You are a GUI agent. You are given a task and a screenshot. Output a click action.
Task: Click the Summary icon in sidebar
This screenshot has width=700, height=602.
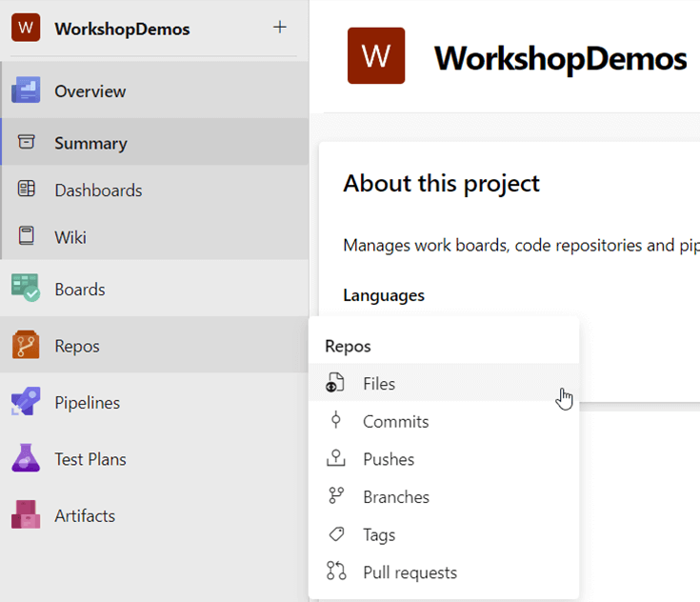click(27, 143)
